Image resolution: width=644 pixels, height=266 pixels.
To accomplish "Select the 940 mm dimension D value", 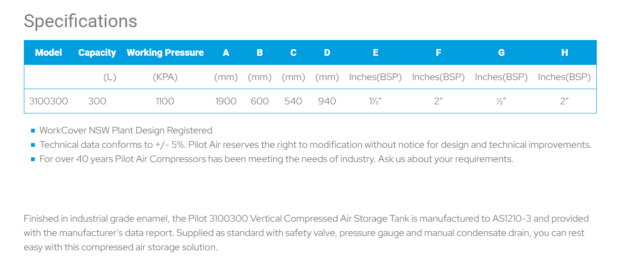I will [327, 101].
